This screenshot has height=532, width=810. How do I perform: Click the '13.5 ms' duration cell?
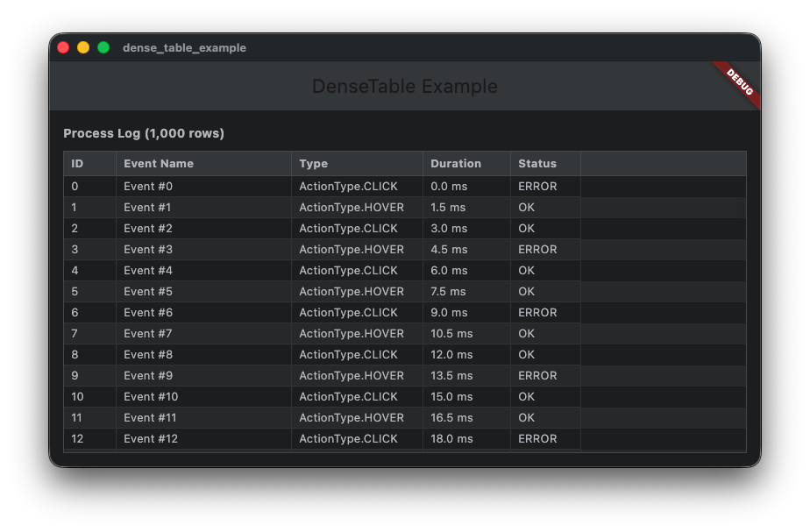pyautogui.click(x=466, y=376)
